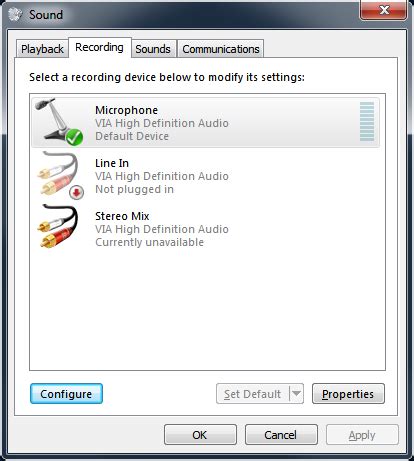Click the Set Default button
The image size is (414, 461).
(252, 394)
